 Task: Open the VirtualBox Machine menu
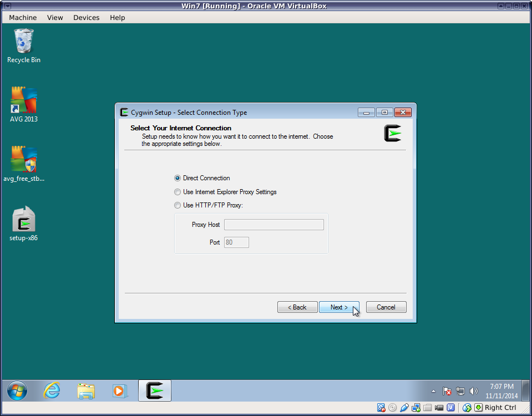point(23,18)
